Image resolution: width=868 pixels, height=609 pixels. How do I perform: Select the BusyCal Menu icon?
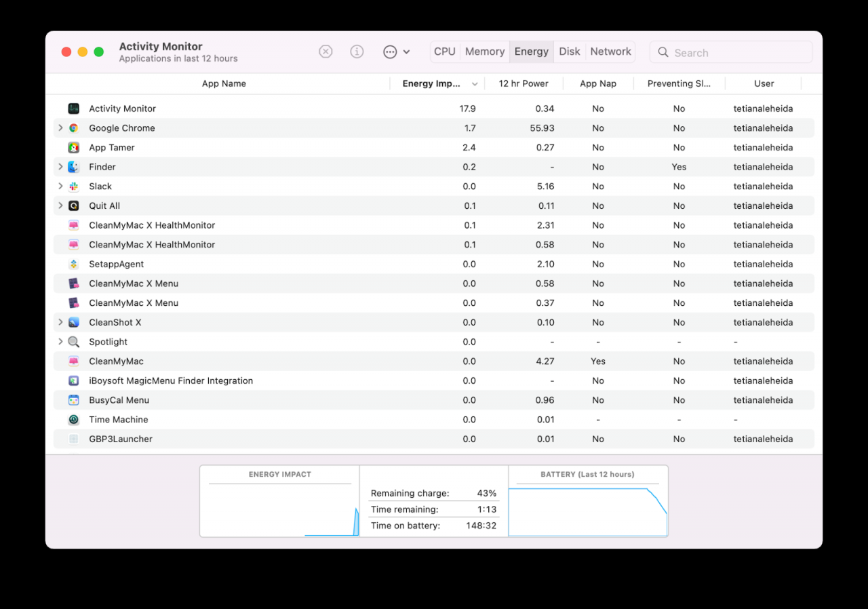[x=74, y=401]
